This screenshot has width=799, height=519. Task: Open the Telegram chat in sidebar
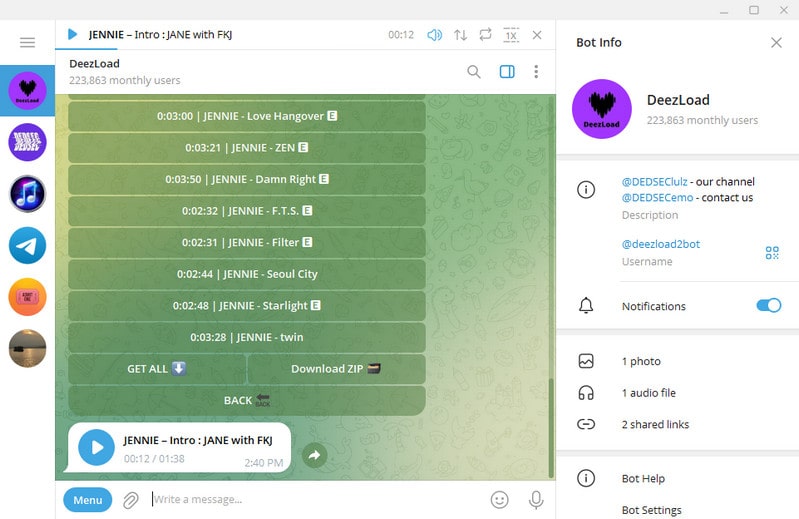click(x=28, y=245)
